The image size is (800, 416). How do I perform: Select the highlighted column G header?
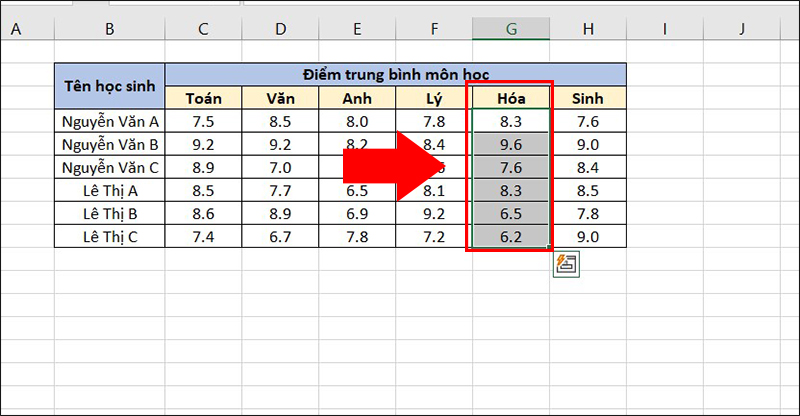(x=511, y=29)
